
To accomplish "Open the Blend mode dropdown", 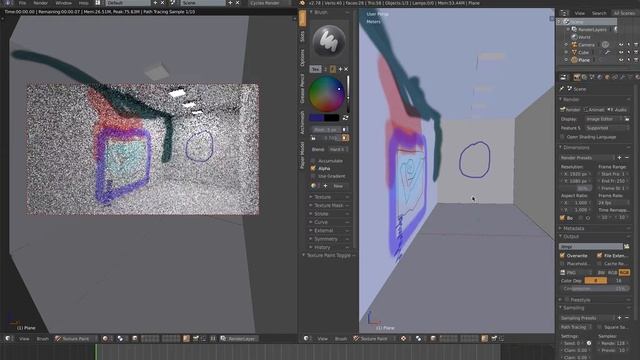I will point(338,149).
